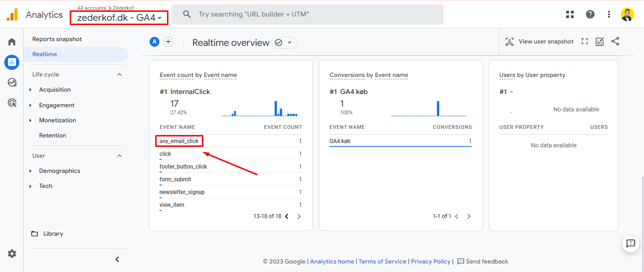Open the edit comparisons chart icon
The height and width of the screenshot is (272, 644).
click(600, 42)
